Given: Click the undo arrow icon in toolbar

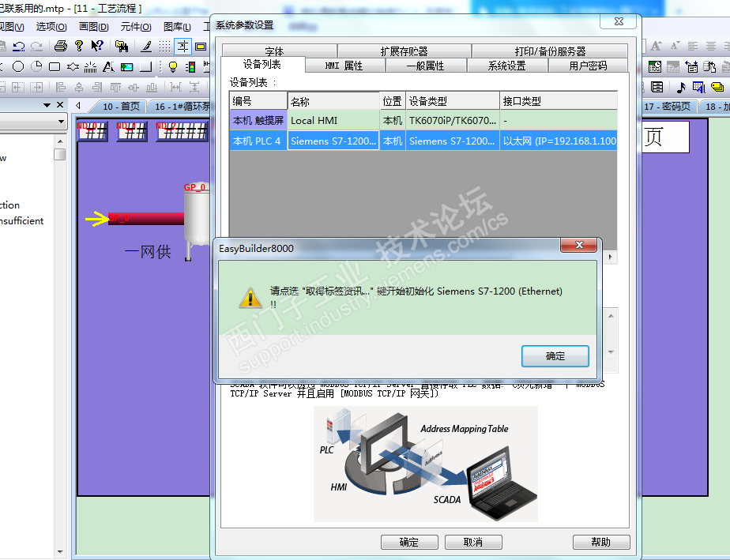Looking at the screenshot, I should coord(19,46).
